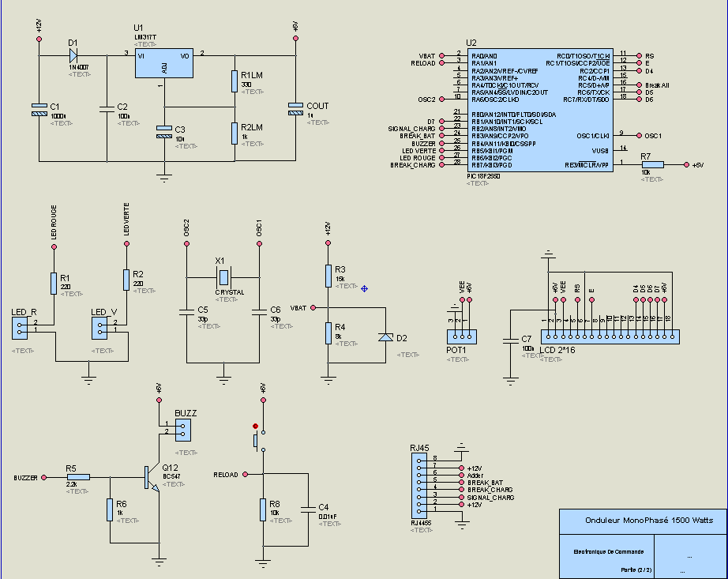
Task: Click the LED VERTE terminal above R2
Action: coord(126,243)
